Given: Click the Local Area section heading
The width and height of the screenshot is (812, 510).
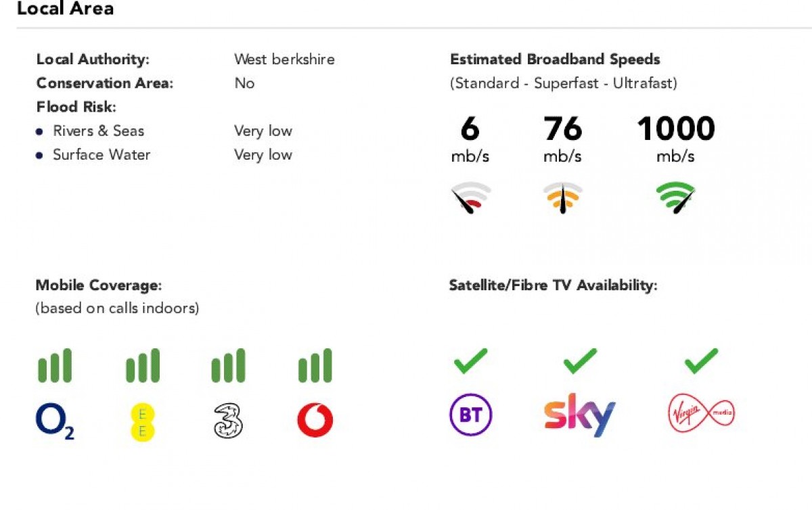Looking at the screenshot, I should click(65, 9).
